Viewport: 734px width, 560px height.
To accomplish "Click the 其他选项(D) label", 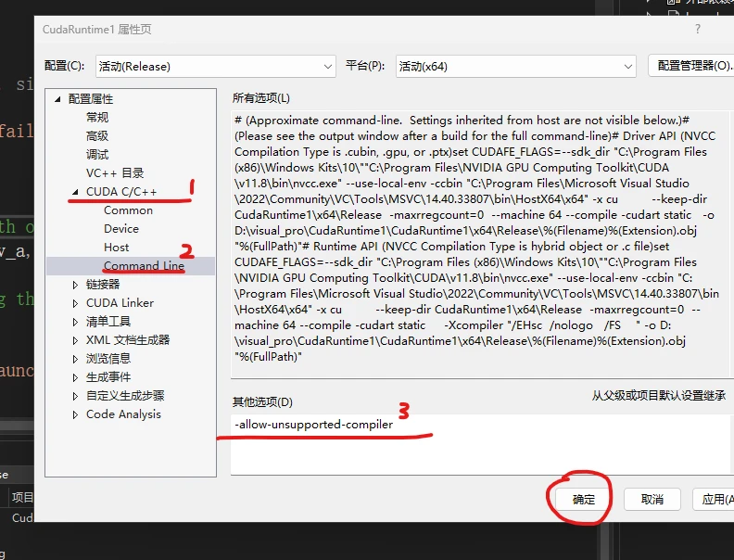I will click(x=262, y=401).
